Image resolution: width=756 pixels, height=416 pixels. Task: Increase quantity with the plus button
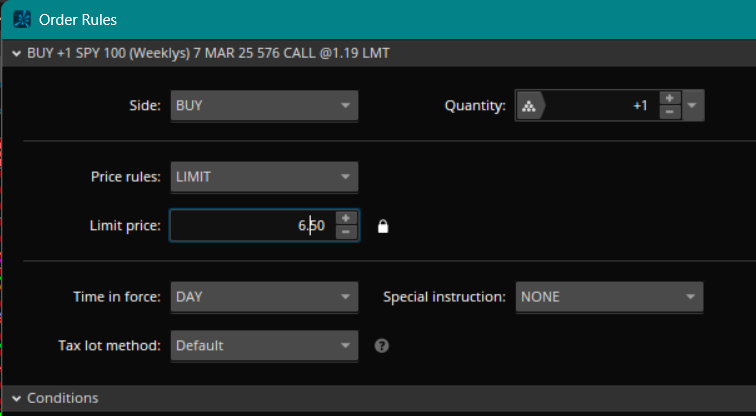[669, 98]
